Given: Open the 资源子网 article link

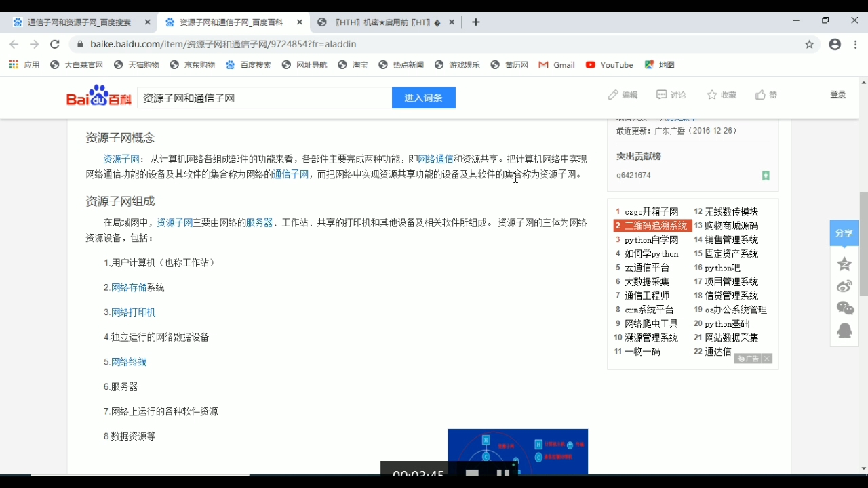Looking at the screenshot, I should (x=121, y=159).
